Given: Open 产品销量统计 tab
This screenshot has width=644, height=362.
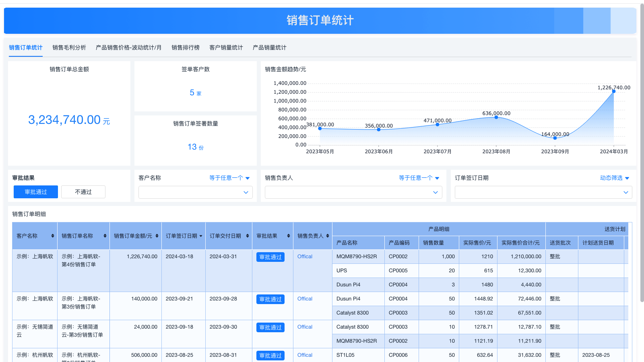Looking at the screenshot, I should pyautogui.click(x=270, y=47).
